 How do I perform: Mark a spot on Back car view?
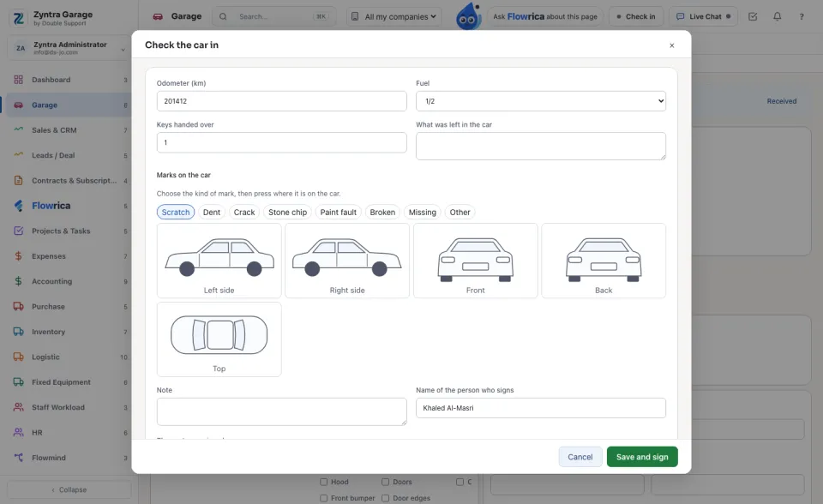[x=604, y=261]
